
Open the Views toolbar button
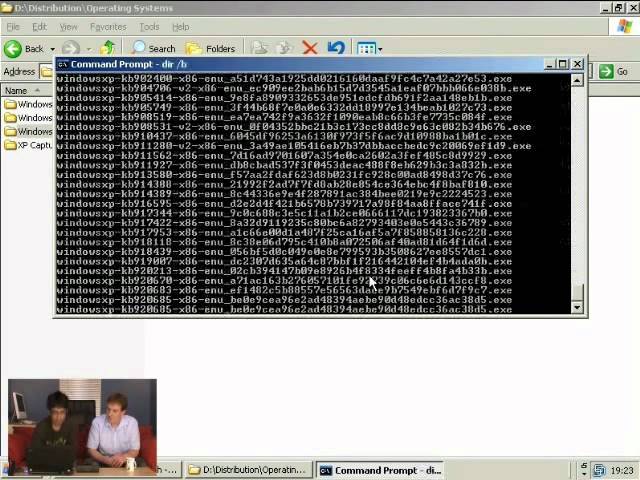point(366,49)
